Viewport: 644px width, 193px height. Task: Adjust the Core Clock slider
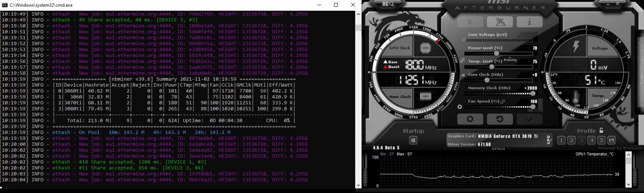click(x=498, y=80)
